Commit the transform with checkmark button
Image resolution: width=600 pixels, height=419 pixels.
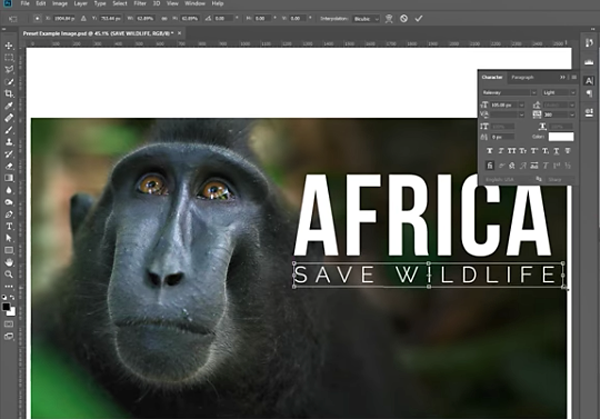(x=419, y=18)
